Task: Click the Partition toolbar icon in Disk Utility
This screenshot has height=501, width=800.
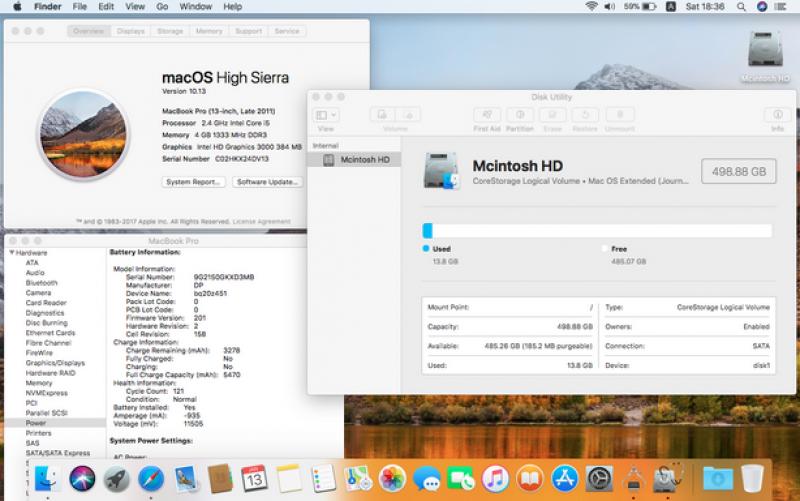Action: [x=519, y=115]
